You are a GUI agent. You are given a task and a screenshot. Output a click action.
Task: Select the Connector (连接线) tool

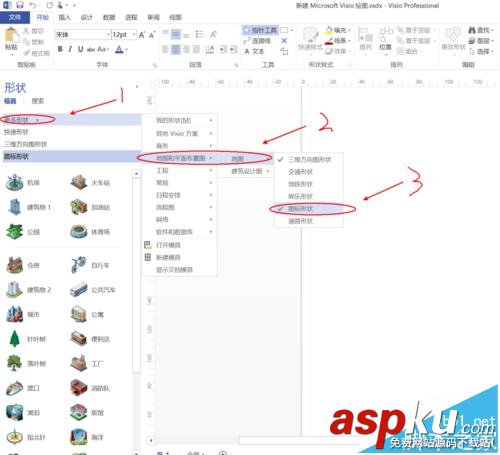point(257,41)
